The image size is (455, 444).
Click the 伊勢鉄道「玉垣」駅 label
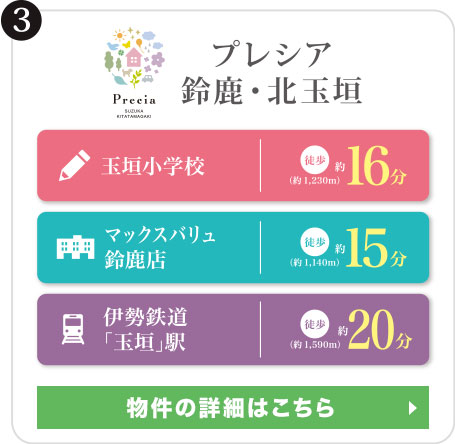pyautogui.click(x=146, y=329)
